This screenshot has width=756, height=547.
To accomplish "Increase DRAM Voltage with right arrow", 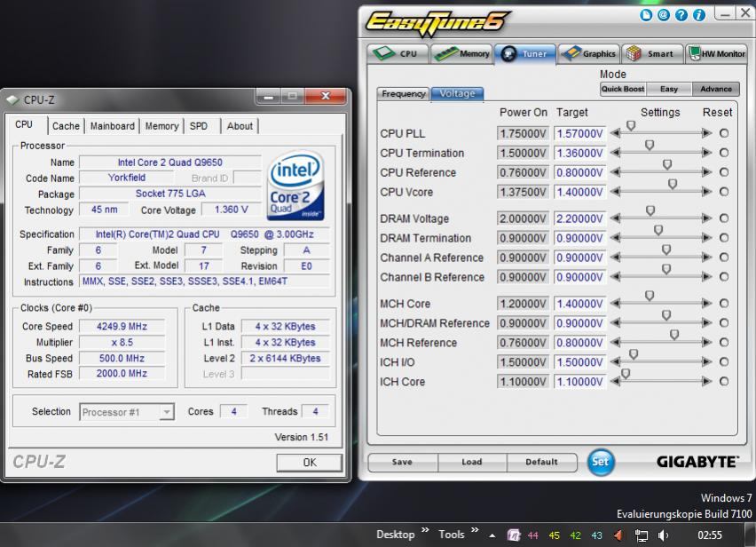I will [707, 218].
